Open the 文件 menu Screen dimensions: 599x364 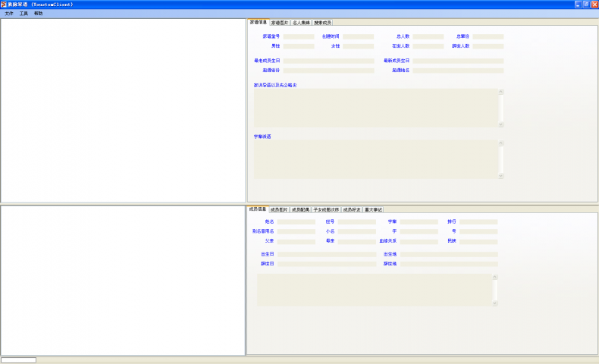(x=9, y=14)
